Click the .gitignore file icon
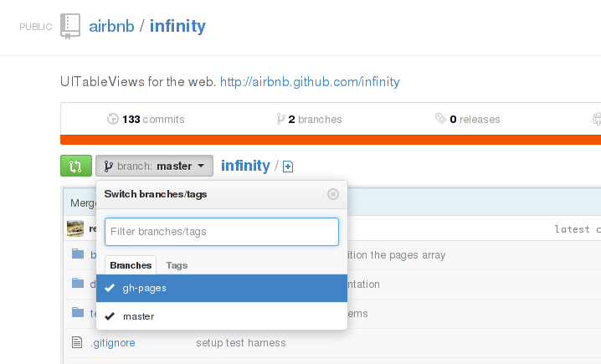The image size is (601, 364). [x=77, y=342]
